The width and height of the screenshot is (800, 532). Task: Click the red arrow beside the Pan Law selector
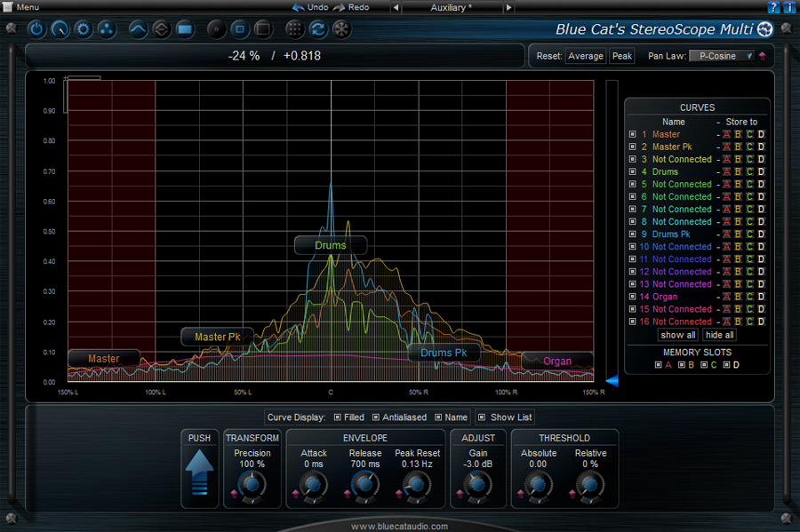(x=763, y=55)
